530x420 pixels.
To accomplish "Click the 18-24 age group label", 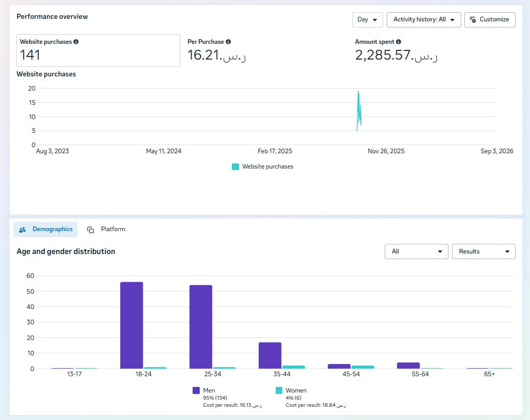I will point(143,374).
